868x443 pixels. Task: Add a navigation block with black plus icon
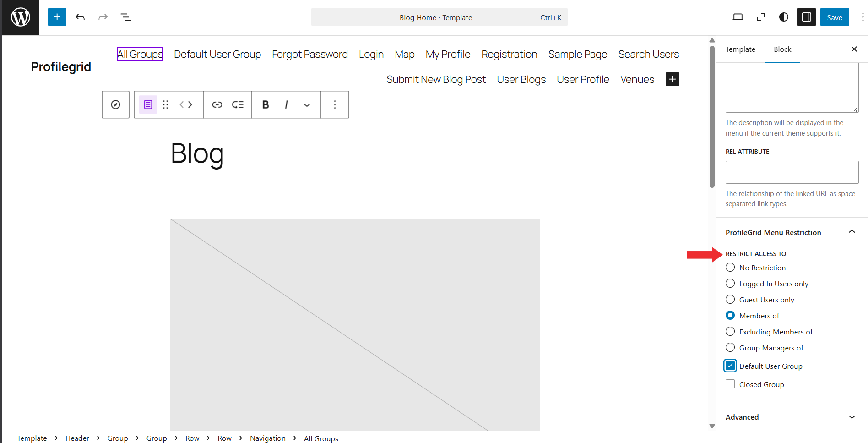pos(672,79)
